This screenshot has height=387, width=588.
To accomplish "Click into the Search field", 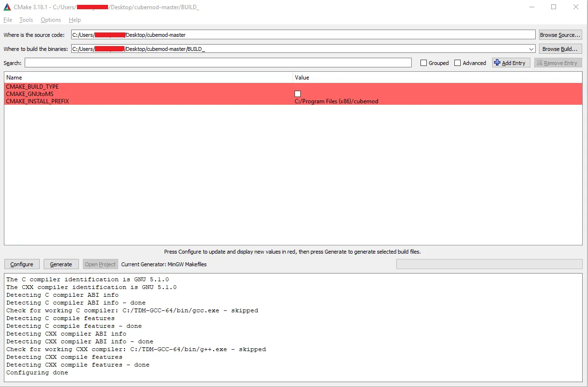I will (x=218, y=63).
